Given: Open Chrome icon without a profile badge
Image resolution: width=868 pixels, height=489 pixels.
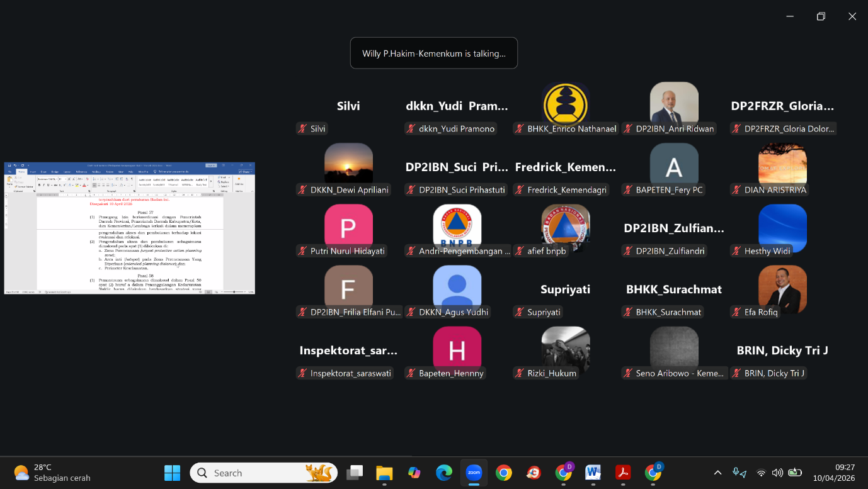Looking at the screenshot, I should (503, 473).
